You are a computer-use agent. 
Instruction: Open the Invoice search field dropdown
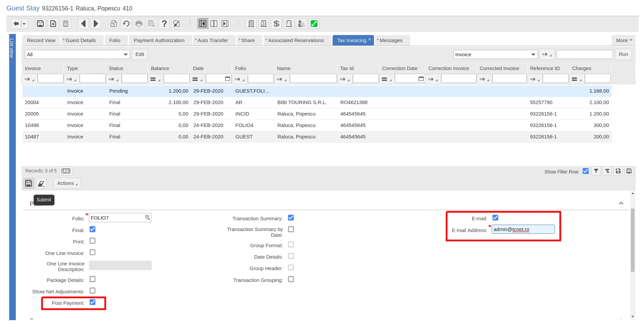[x=495, y=55]
